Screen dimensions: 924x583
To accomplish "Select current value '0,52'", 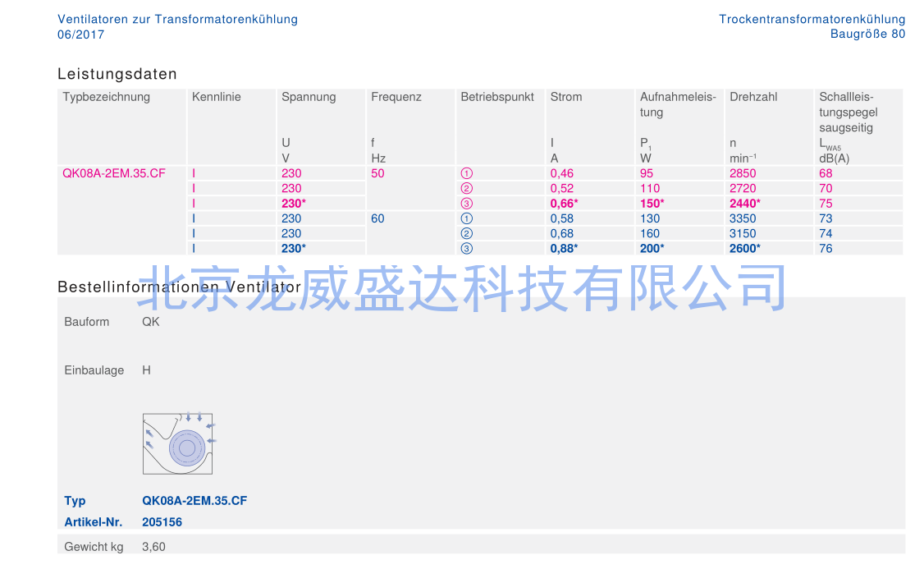I will click(x=561, y=189).
